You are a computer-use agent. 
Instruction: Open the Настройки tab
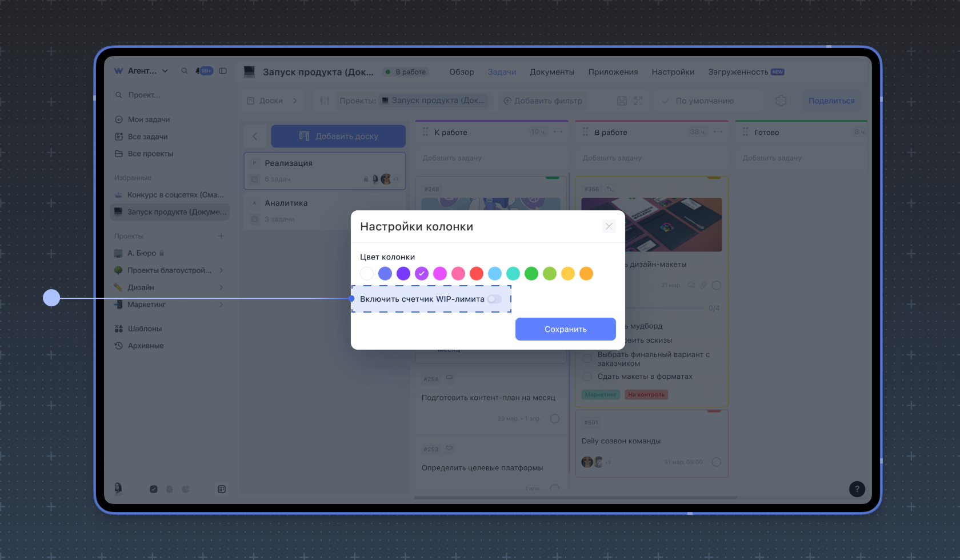click(673, 72)
